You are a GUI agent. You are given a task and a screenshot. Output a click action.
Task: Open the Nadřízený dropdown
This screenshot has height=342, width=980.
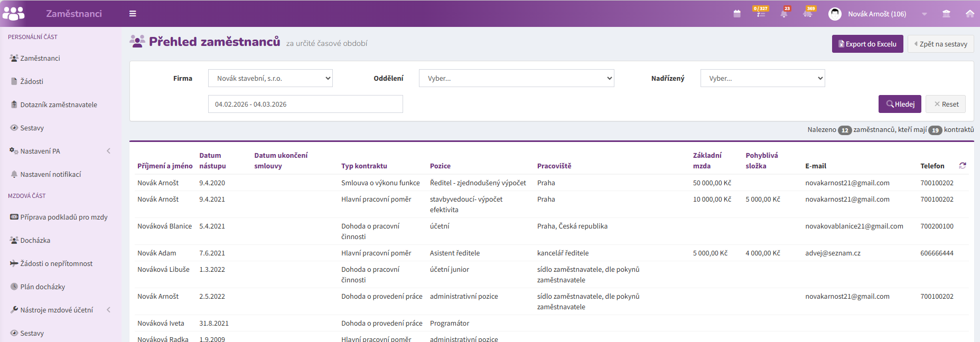(x=763, y=78)
